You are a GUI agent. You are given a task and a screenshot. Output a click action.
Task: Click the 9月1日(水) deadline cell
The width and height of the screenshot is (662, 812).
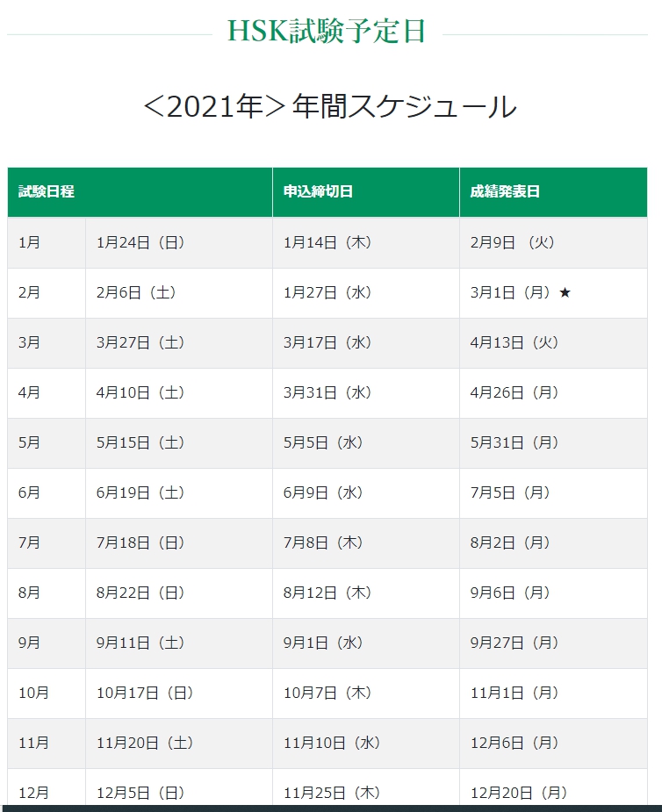click(x=323, y=643)
